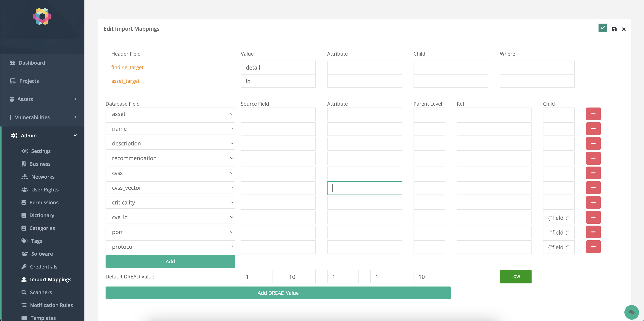The height and width of the screenshot is (321, 644).
Task: Open the Scanners page
Action: [x=41, y=292]
